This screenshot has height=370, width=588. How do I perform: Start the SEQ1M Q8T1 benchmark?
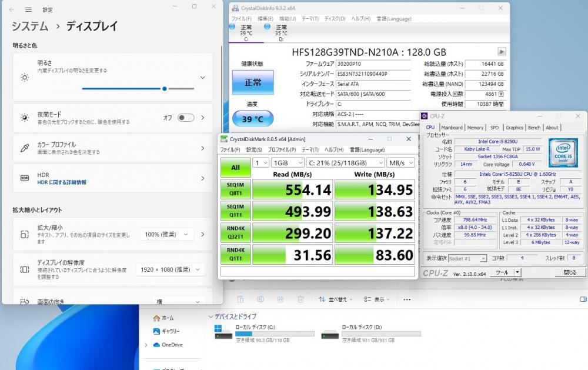point(236,189)
